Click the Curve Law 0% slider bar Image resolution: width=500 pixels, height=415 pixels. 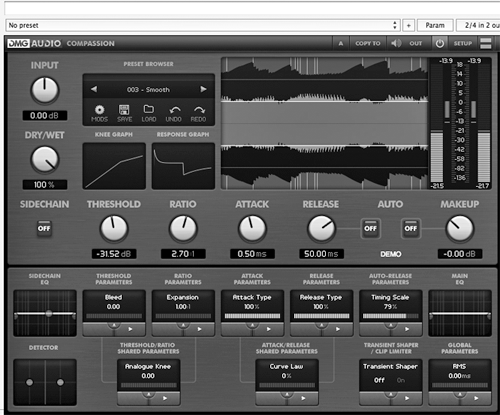287,385
